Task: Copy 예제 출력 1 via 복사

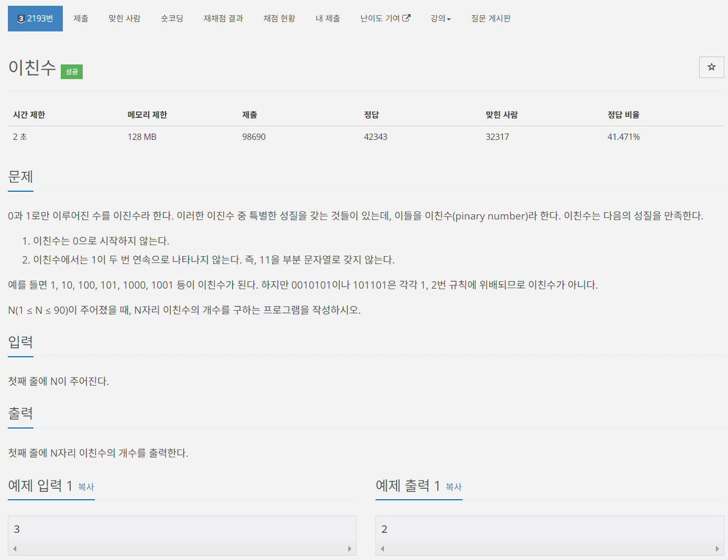Action: [x=454, y=487]
